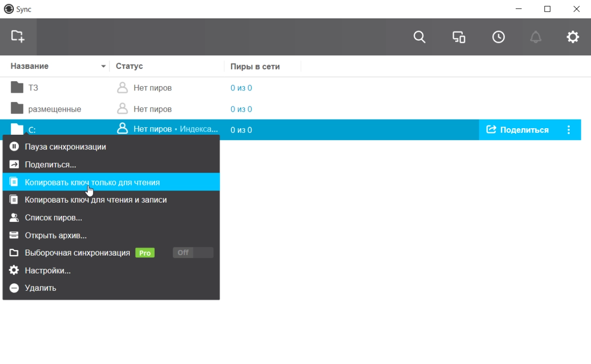The height and width of the screenshot is (364, 591).
Task: Select Копировать ключ только для чтения
Action: pyautogui.click(x=111, y=182)
